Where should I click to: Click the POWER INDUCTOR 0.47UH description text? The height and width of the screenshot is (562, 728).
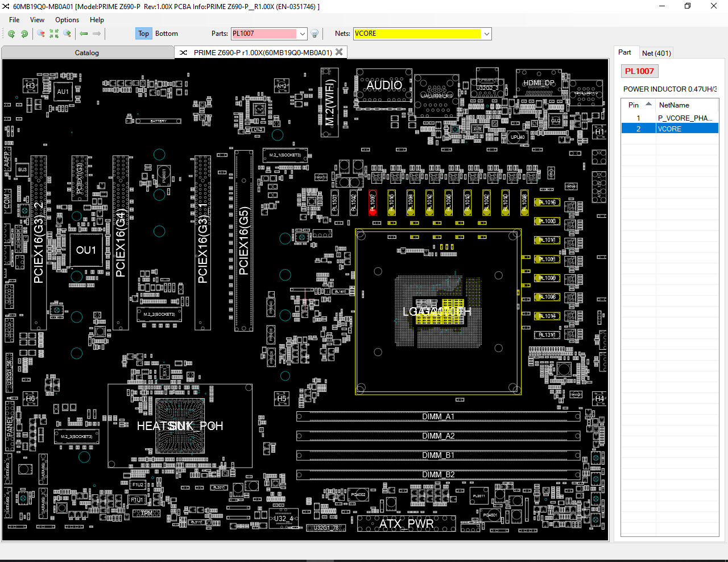coord(669,89)
